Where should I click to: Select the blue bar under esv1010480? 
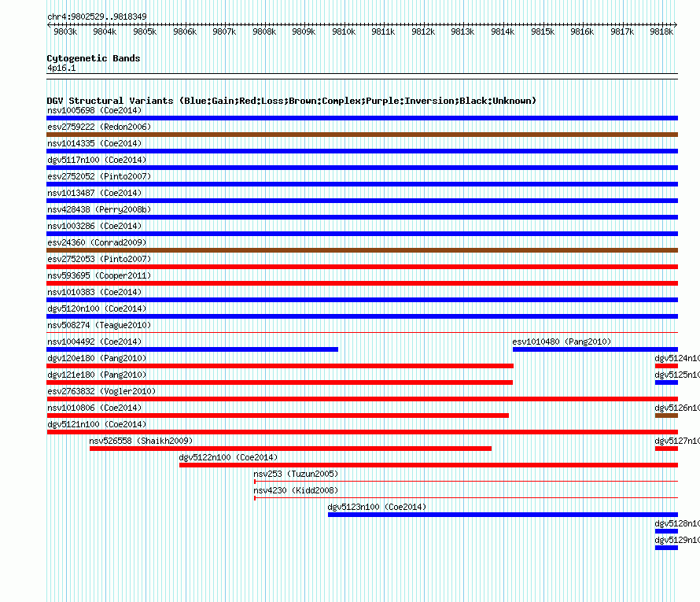point(595,349)
